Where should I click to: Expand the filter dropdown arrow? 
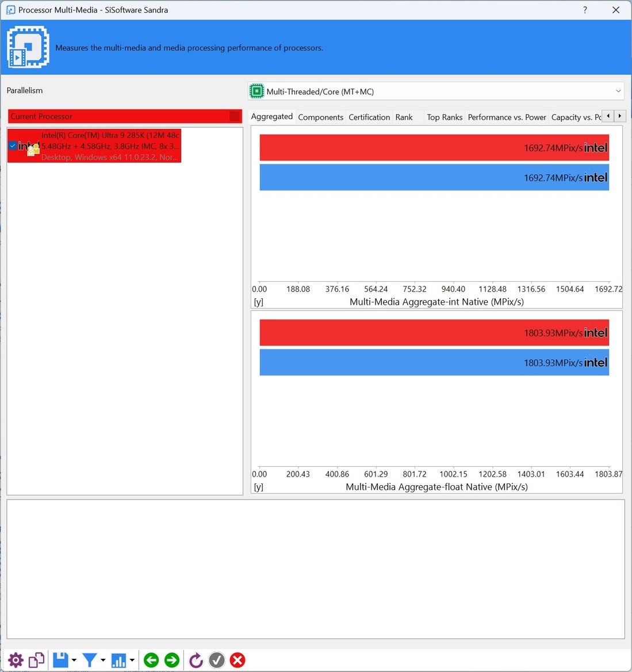click(x=103, y=660)
